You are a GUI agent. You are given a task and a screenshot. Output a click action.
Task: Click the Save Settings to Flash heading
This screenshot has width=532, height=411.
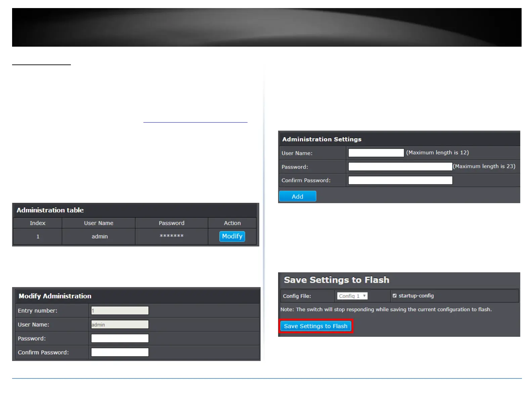tap(337, 280)
